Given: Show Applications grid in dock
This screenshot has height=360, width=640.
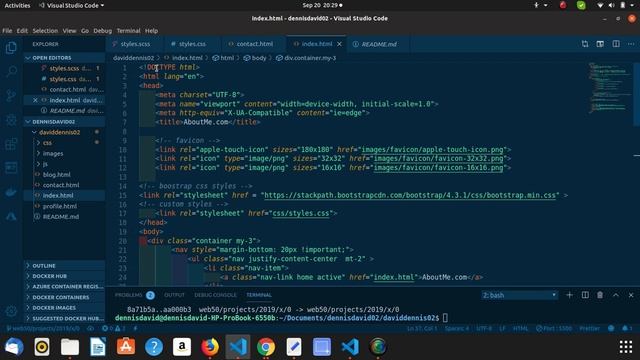Looking at the screenshot, I should pyautogui.click(x=625, y=347).
